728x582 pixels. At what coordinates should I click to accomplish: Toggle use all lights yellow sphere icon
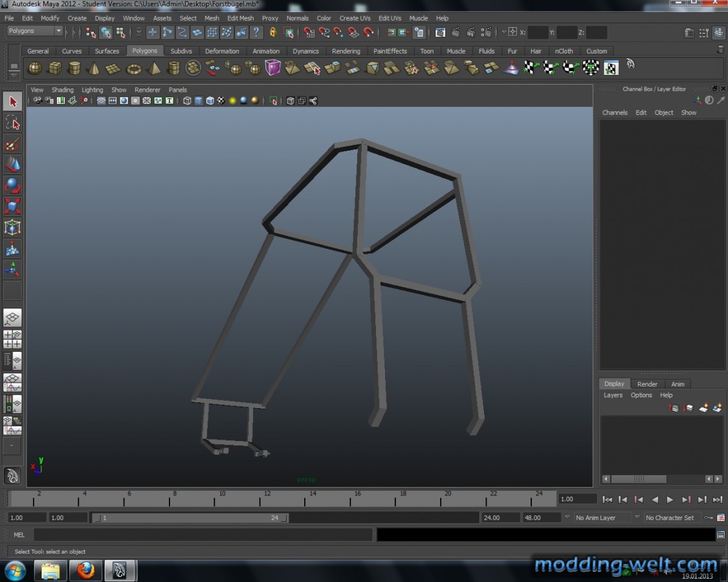pos(232,101)
